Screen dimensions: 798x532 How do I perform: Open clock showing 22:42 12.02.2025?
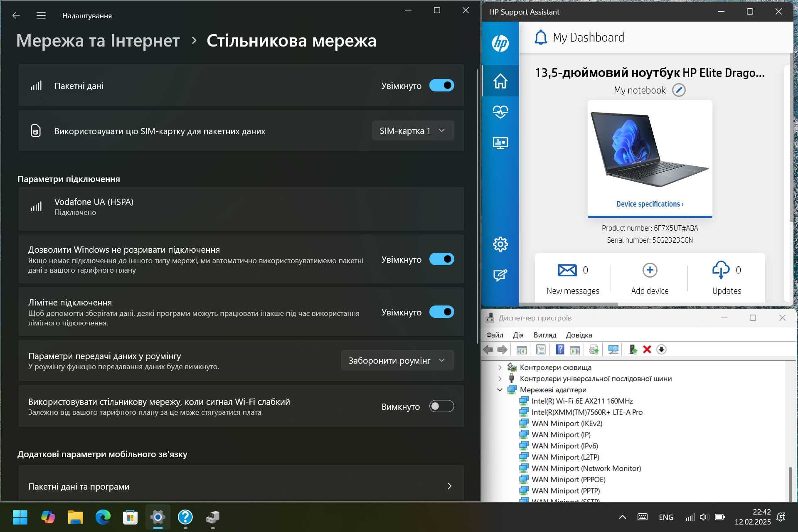click(752, 517)
